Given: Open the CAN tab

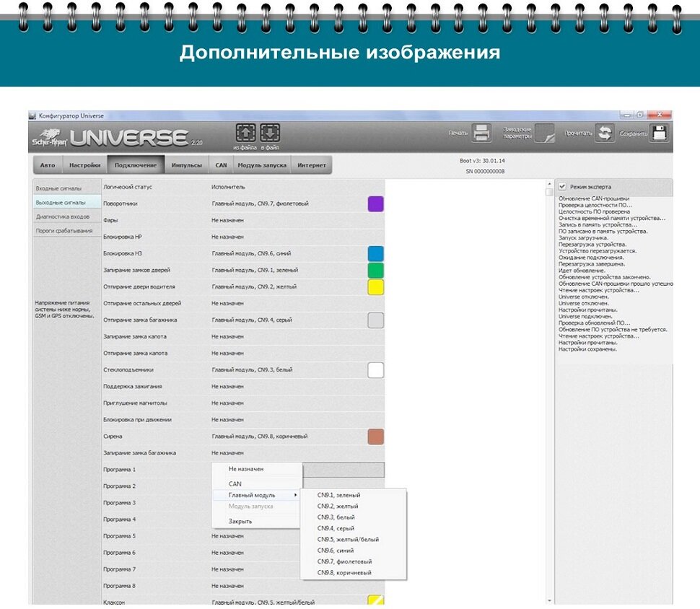Looking at the screenshot, I should [221, 165].
